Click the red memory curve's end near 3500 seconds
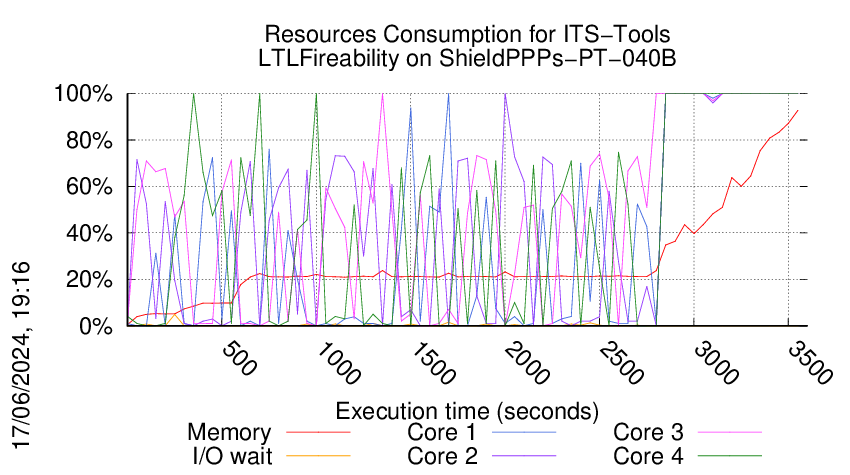850x475 pixels. [797, 111]
